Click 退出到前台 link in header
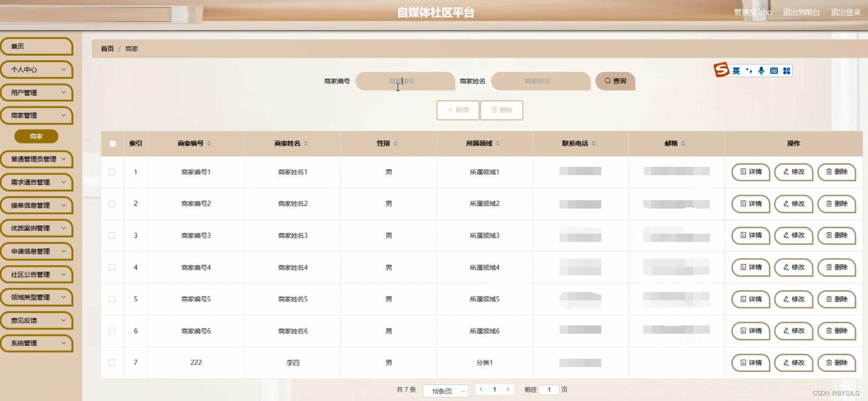The height and width of the screenshot is (401, 868). pos(801,12)
